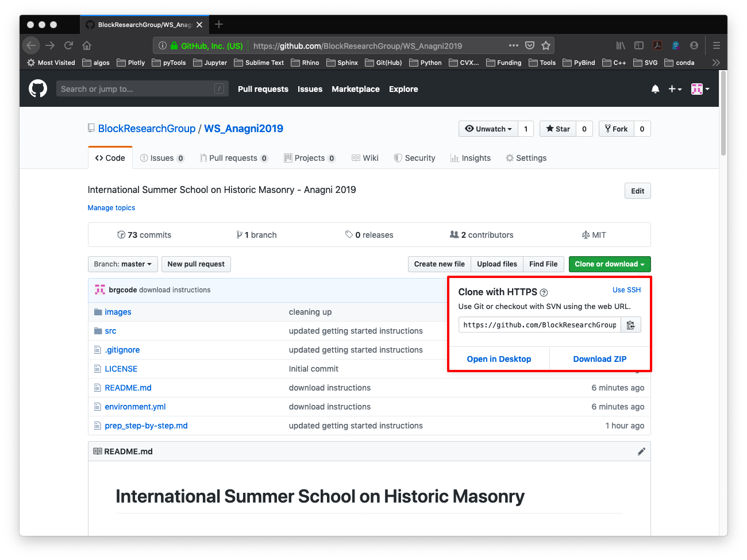Image resolution: width=747 pixels, height=560 pixels.
Task: Open the Wiki tab
Action: point(365,158)
